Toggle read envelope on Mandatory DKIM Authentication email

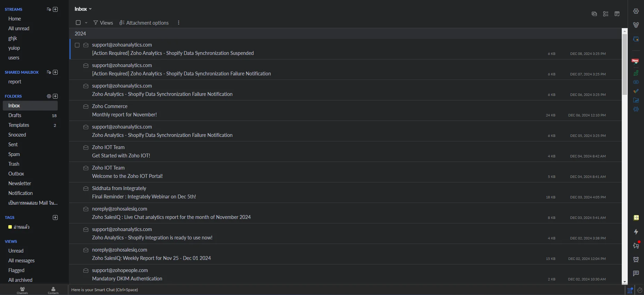(86, 270)
